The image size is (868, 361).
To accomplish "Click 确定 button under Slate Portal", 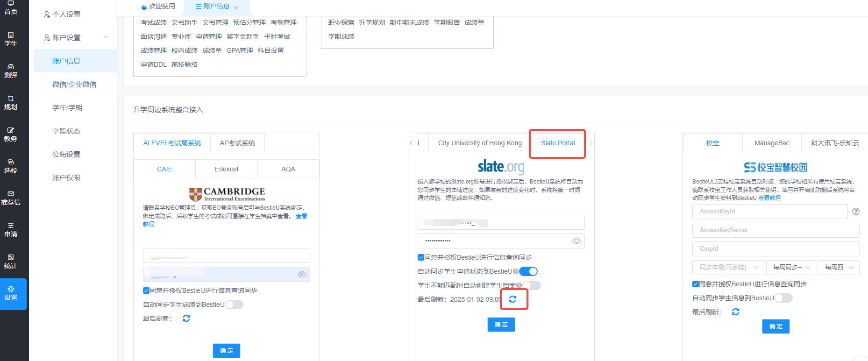I will point(501,325).
